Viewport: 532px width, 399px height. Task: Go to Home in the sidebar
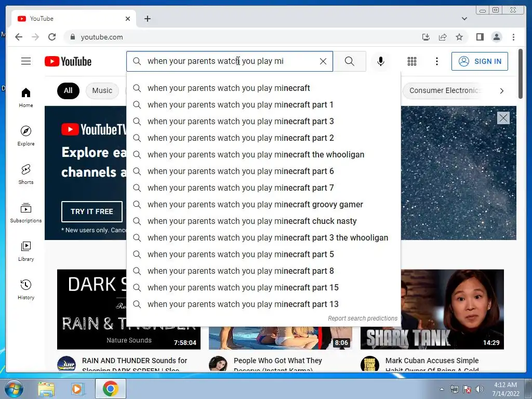[26, 98]
